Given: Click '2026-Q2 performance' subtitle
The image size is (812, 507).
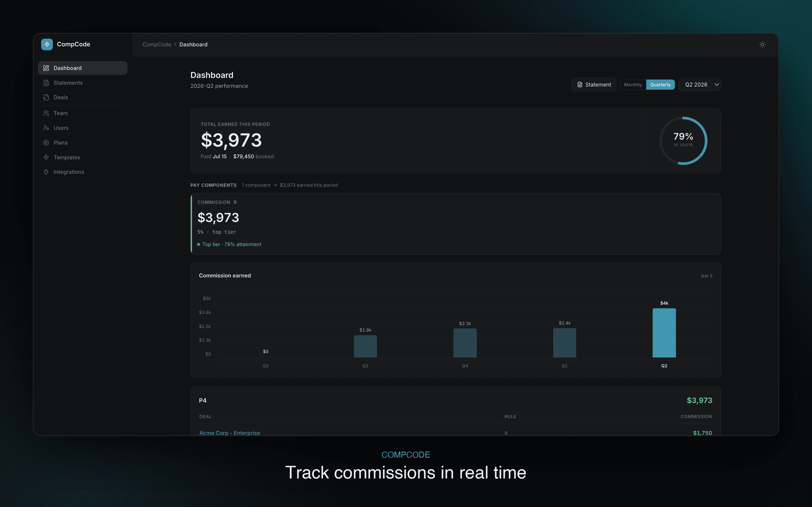Looking at the screenshot, I should [x=219, y=86].
